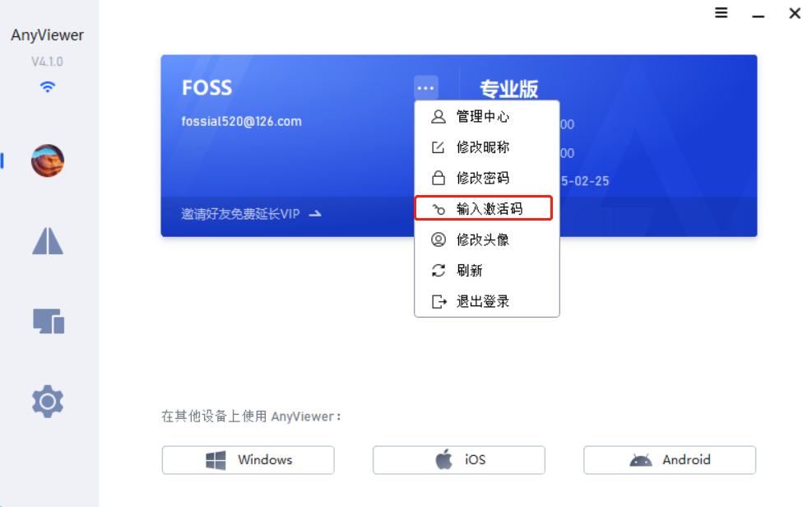
Task: Open the Settings gear icon
Action: point(48,402)
